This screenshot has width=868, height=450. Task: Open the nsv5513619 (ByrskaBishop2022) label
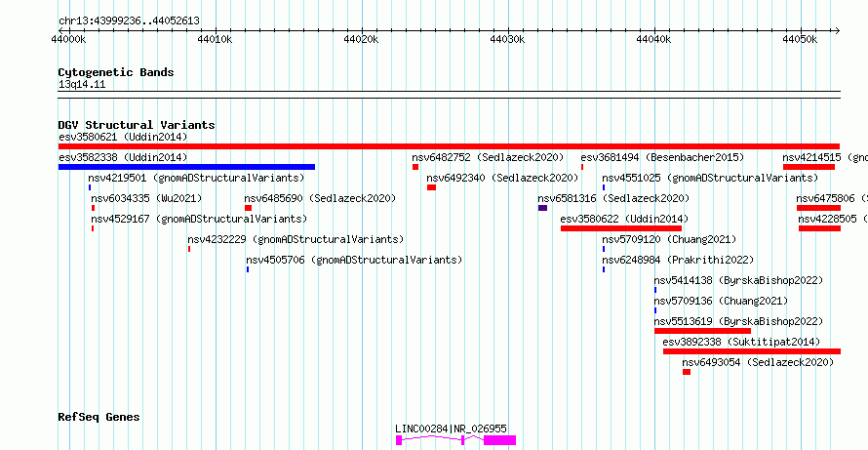point(738,321)
